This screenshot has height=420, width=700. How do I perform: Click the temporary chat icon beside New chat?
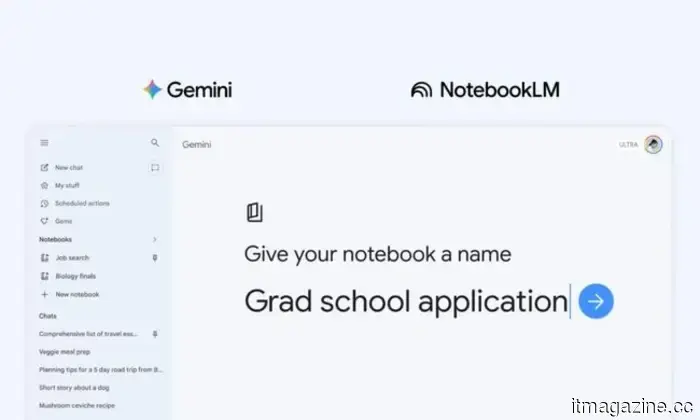pos(155,168)
